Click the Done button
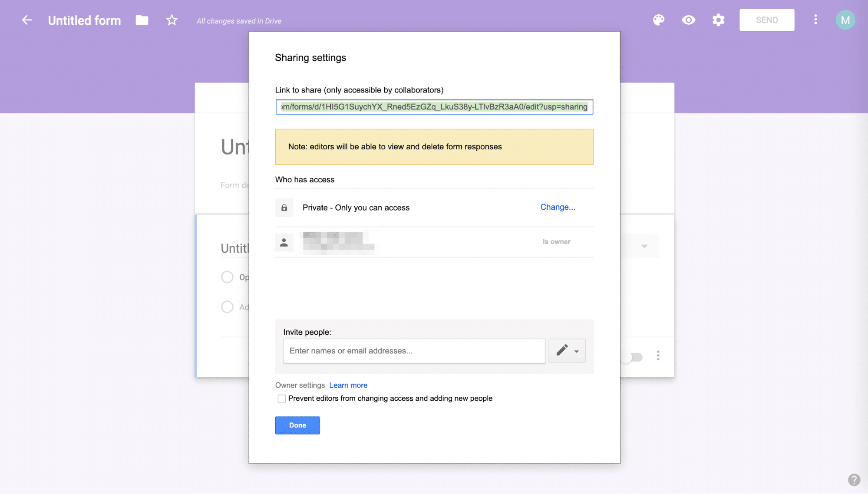The image size is (868, 494). [297, 425]
